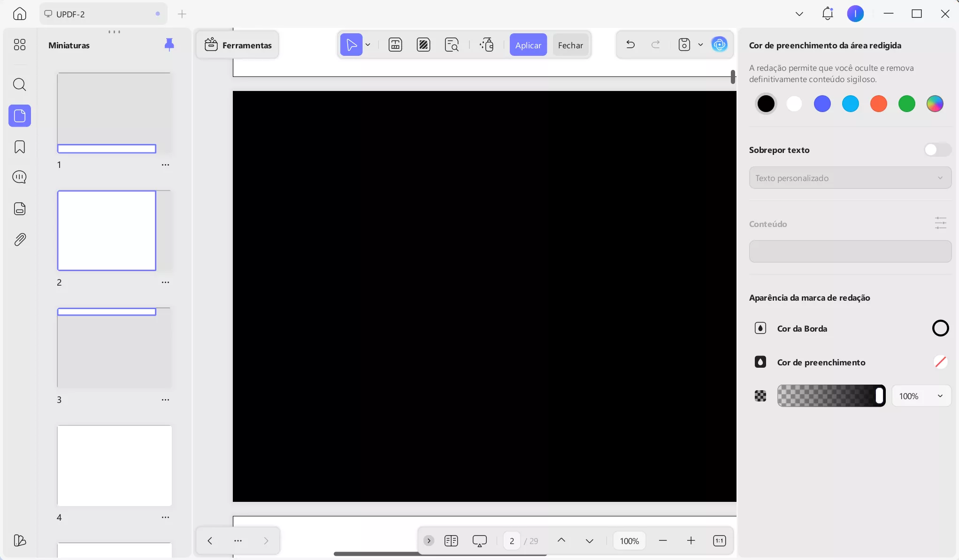
Task: Open the Texto personalizado dropdown
Action: (x=850, y=178)
